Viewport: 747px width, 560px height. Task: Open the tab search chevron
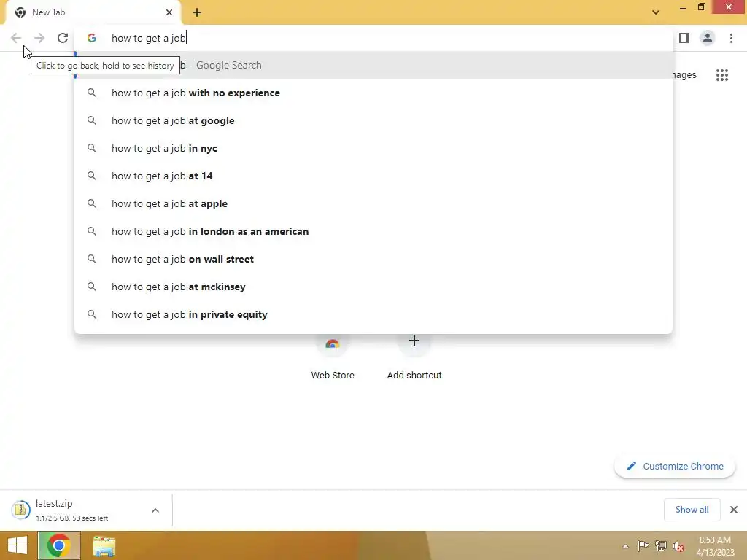(656, 12)
